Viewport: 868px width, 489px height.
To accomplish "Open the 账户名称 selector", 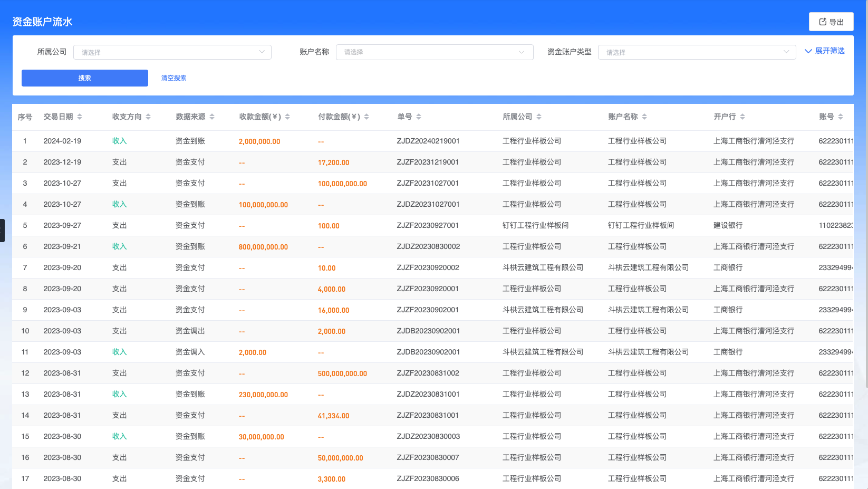I will pos(435,52).
